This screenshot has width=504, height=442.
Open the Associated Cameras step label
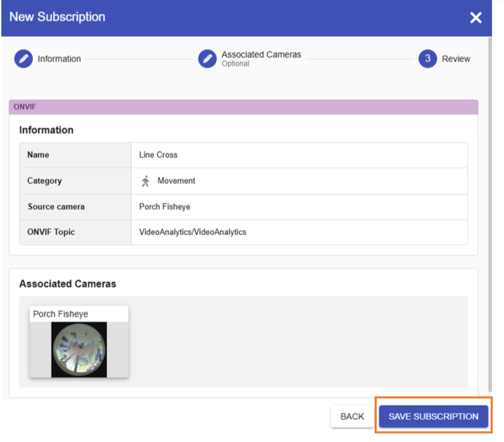(261, 55)
